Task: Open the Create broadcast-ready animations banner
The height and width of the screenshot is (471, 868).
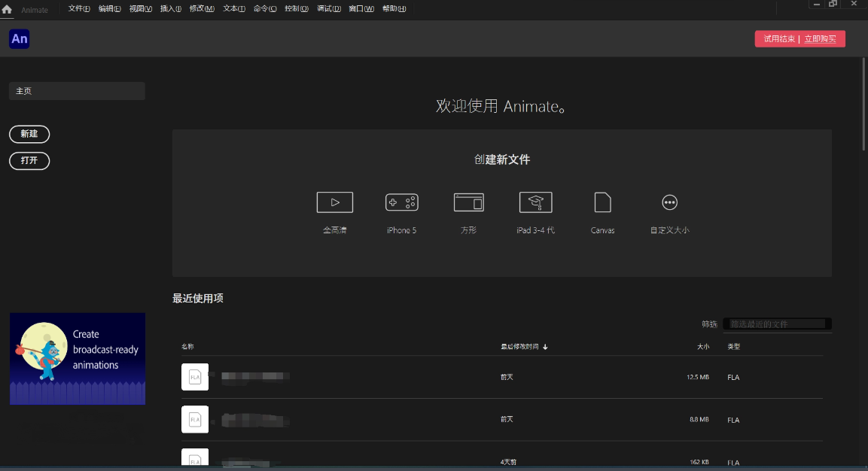Action: 78,359
